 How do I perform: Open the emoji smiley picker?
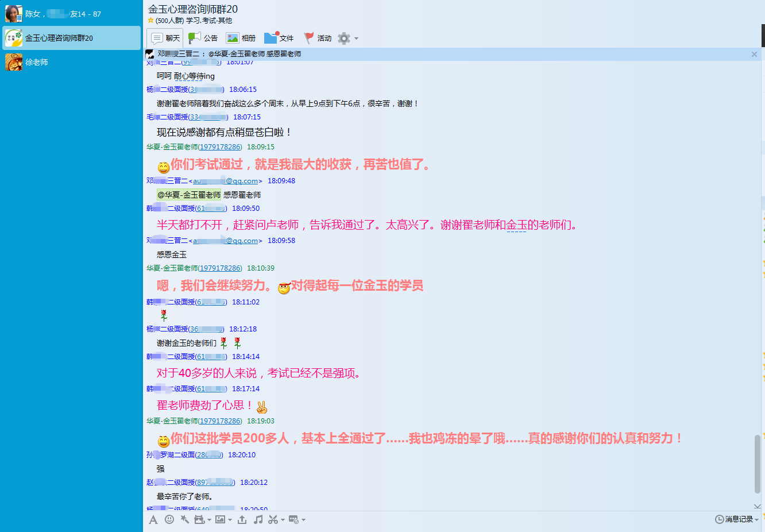point(169,519)
